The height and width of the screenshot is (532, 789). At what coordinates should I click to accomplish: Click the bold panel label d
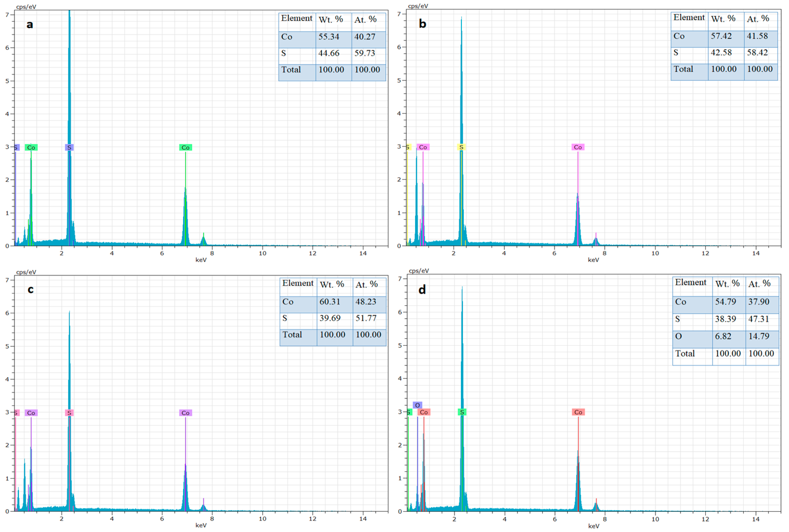point(422,290)
